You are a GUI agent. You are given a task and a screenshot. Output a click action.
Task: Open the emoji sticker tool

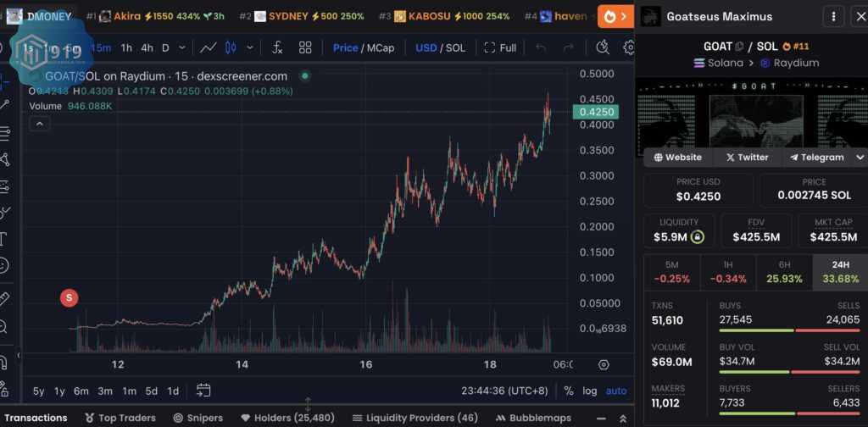click(x=4, y=265)
